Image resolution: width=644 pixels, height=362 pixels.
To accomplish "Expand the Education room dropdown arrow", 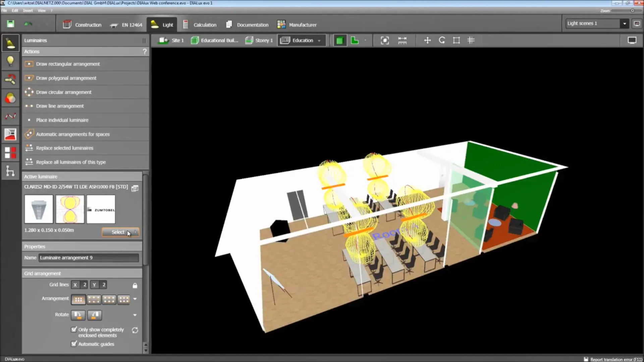I will (x=319, y=41).
